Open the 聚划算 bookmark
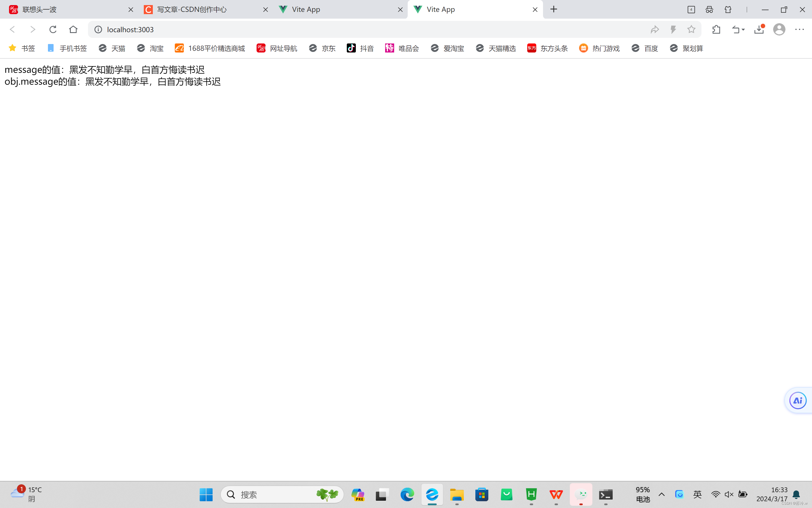Viewport: 812px width, 508px height. coord(686,48)
